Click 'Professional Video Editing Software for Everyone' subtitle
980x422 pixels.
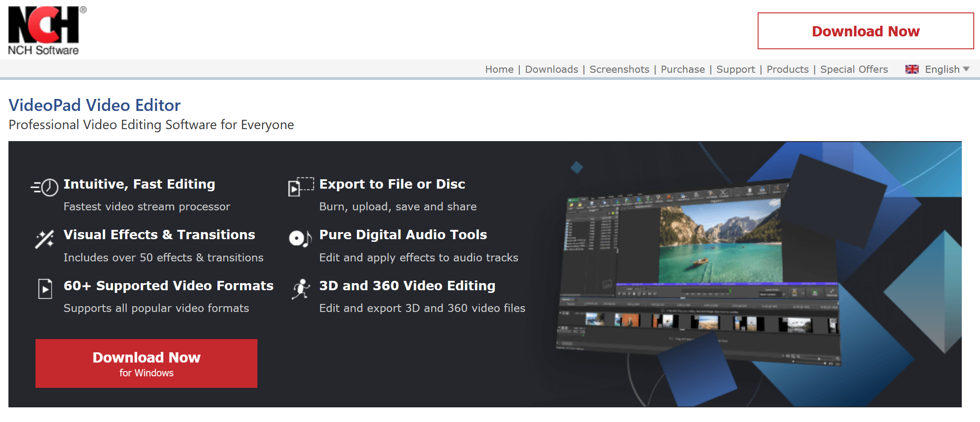click(151, 125)
